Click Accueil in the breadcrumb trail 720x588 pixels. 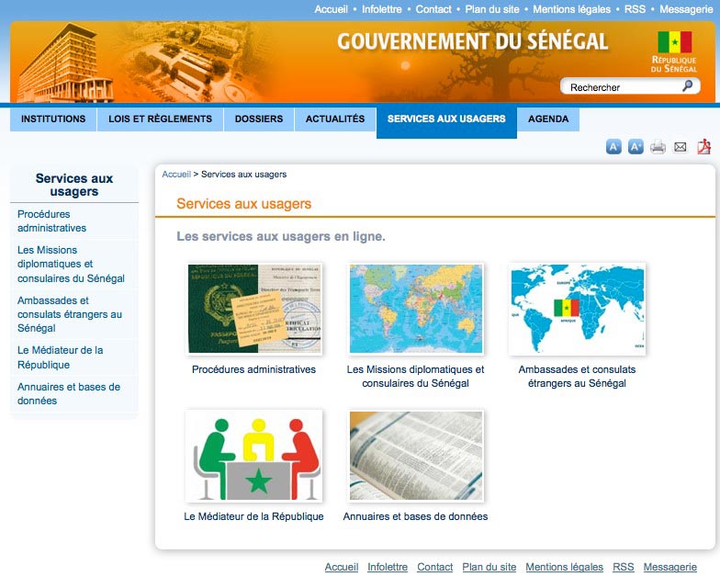coord(176,174)
